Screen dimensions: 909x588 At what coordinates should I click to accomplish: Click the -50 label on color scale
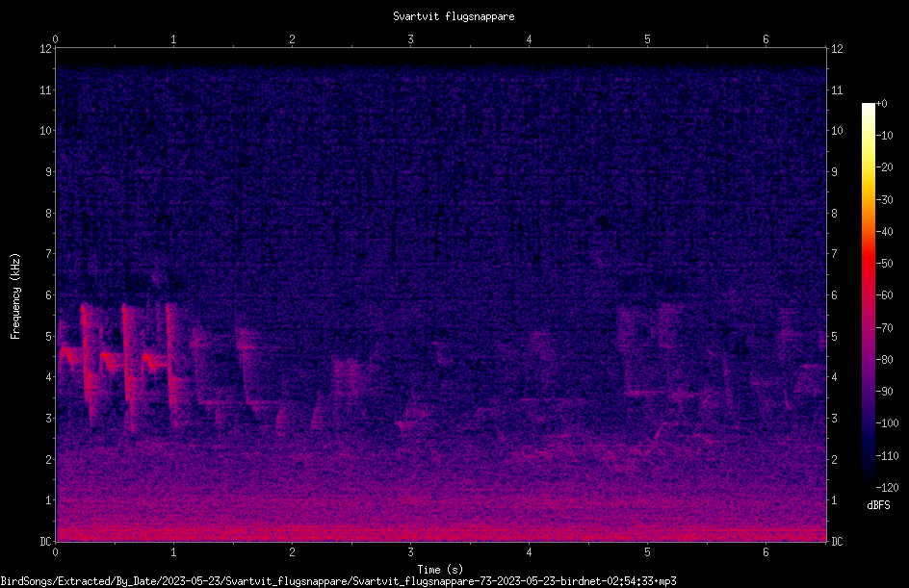884,264
